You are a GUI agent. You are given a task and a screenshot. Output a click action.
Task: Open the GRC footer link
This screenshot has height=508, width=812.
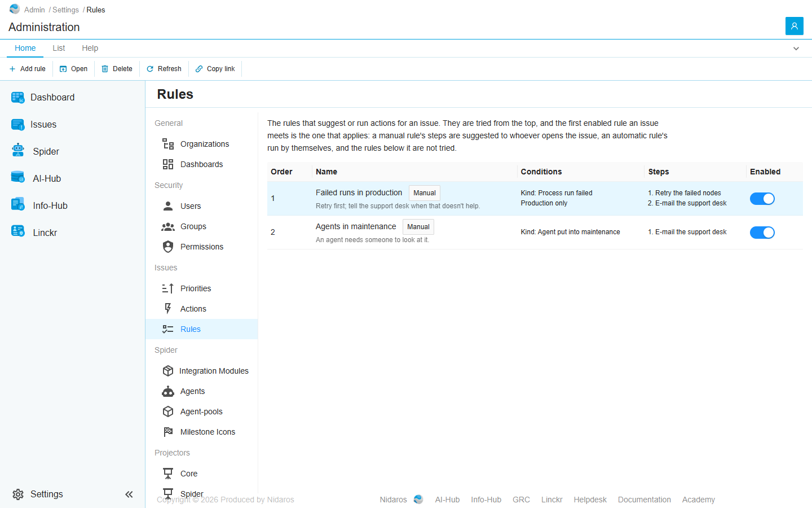coord(521,500)
